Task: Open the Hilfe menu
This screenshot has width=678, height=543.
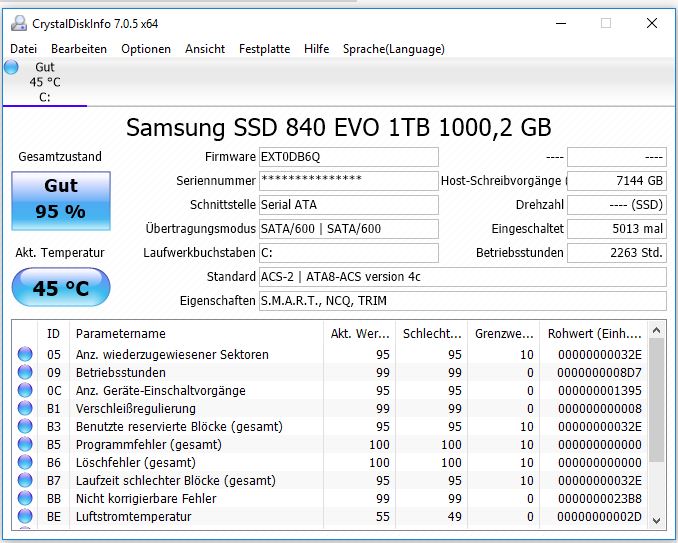Action: [317, 49]
